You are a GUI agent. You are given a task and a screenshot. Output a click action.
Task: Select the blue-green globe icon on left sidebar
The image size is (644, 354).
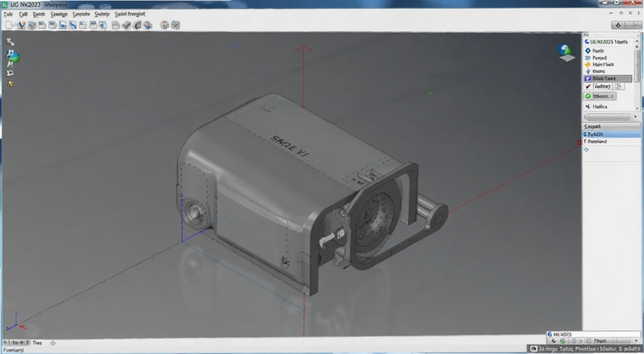click(x=12, y=56)
